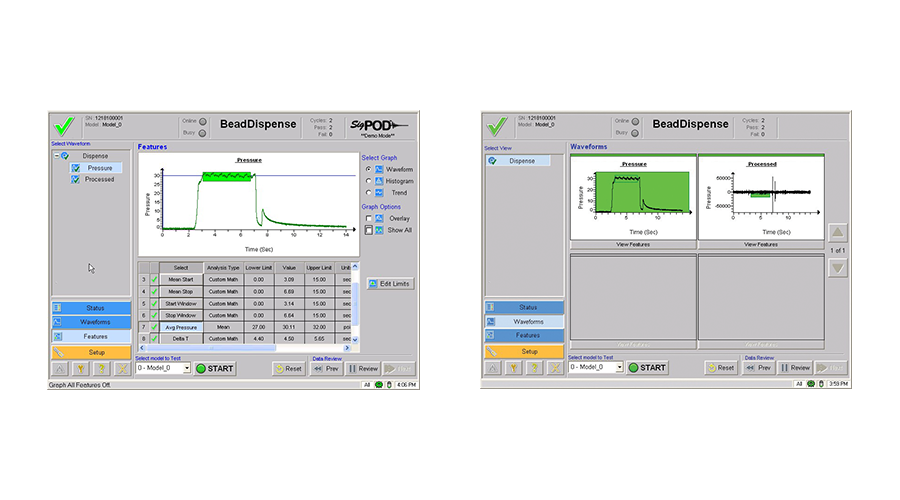This screenshot has width=900, height=500.
Task: Select the Histogram graph radio button
Action: tap(368, 181)
